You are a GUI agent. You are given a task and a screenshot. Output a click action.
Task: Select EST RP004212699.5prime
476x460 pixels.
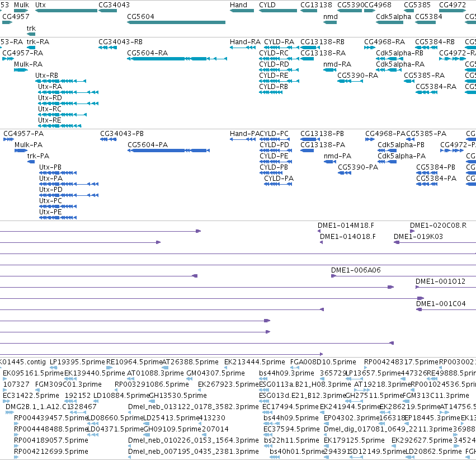(16, 457)
